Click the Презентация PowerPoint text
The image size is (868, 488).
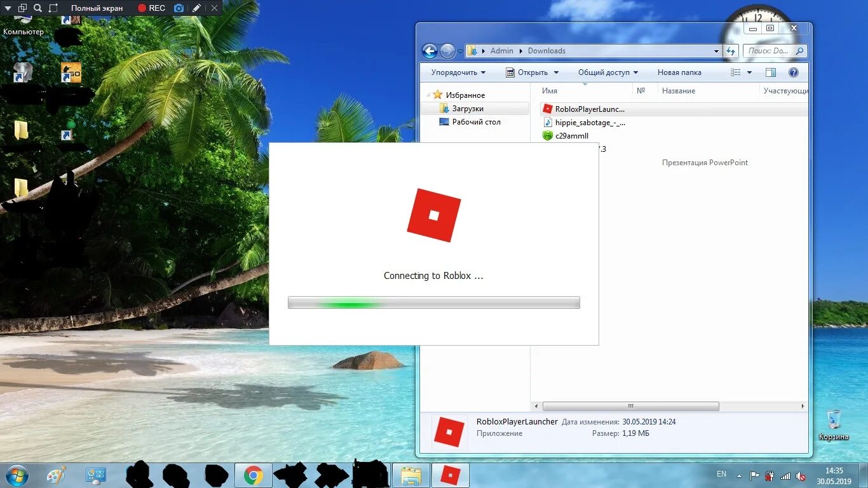coord(705,163)
